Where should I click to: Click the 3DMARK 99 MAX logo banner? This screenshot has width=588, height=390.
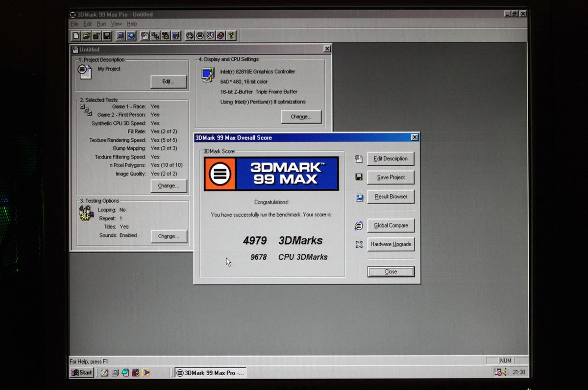click(x=271, y=174)
